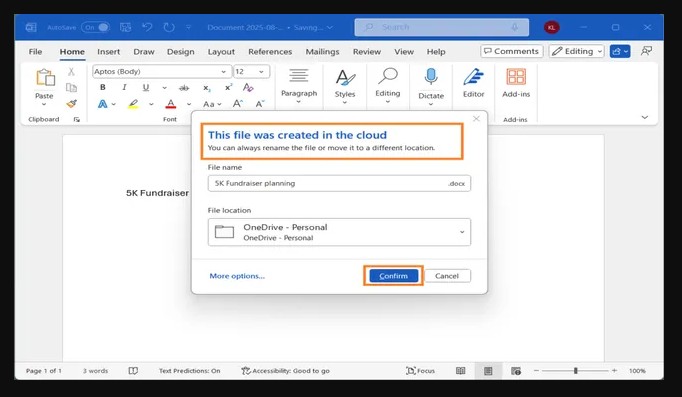Click the Shrink Font icon

point(260,103)
